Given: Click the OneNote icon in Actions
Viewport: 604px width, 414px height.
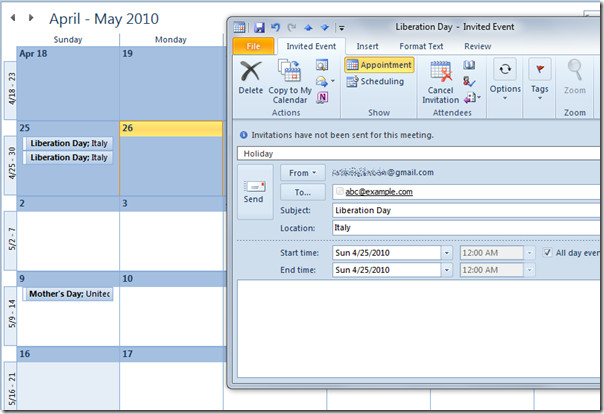Looking at the screenshot, I should pyautogui.click(x=322, y=98).
